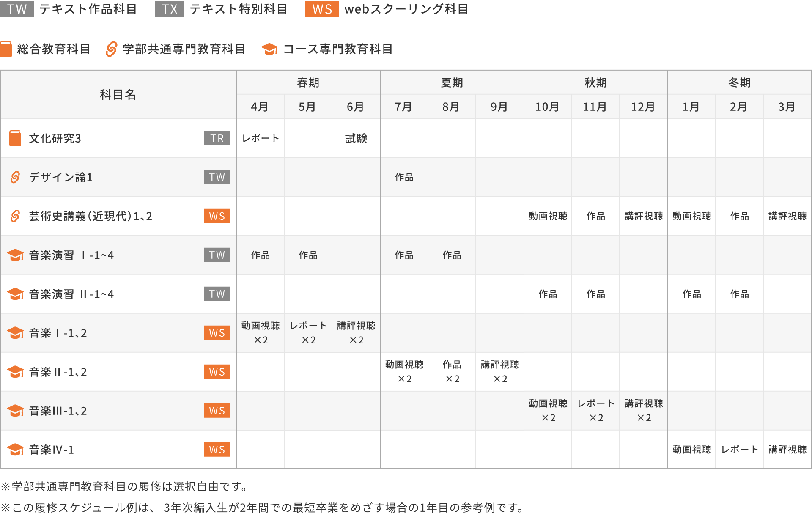The image size is (812, 513).
Task: Click the 科目名 header cell
Action: [118, 95]
